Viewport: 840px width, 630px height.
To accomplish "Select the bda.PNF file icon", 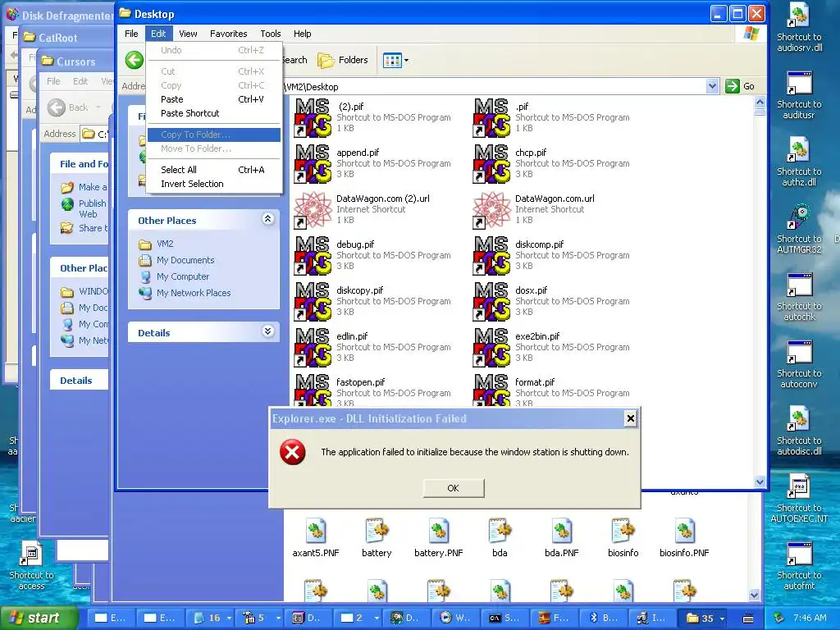I will pyautogui.click(x=561, y=538).
